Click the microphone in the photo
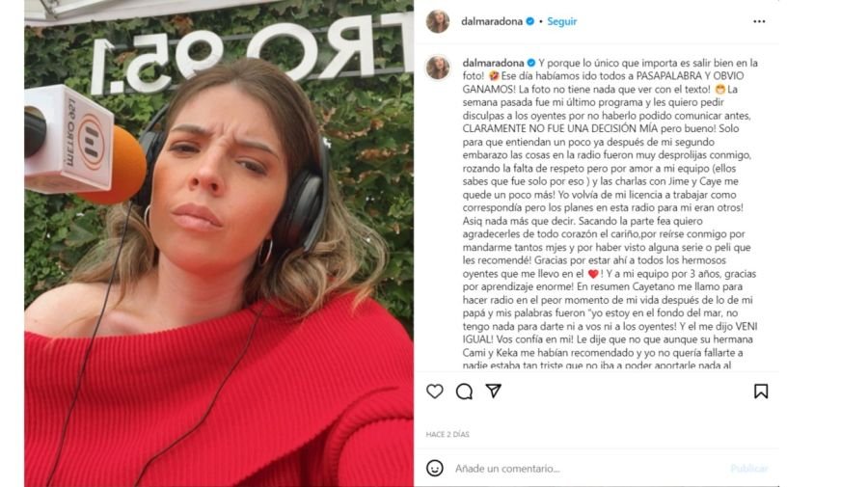This screenshot has height=487, width=868. coord(83,147)
